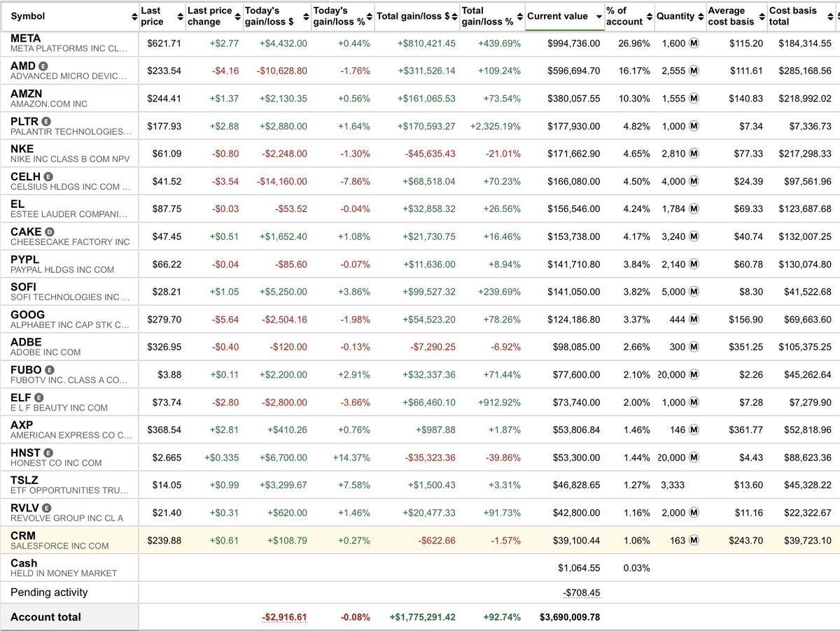
Task: Open the PYPL ticker symbol link
Action: pyautogui.click(x=25, y=260)
